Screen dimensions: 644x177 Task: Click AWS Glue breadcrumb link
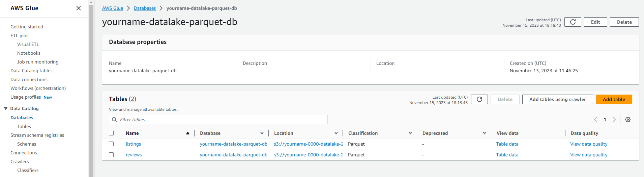pyautogui.click(x=113, y=8)
